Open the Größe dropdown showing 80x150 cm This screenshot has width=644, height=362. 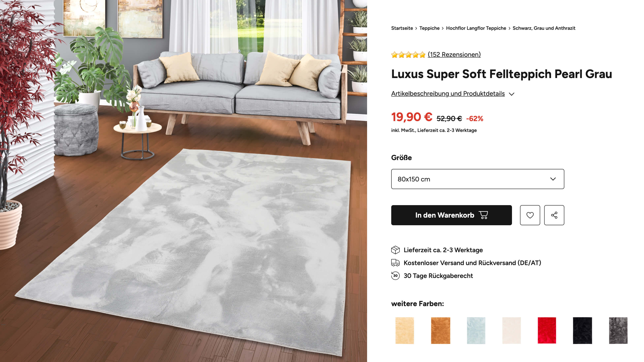coord(478,179)
